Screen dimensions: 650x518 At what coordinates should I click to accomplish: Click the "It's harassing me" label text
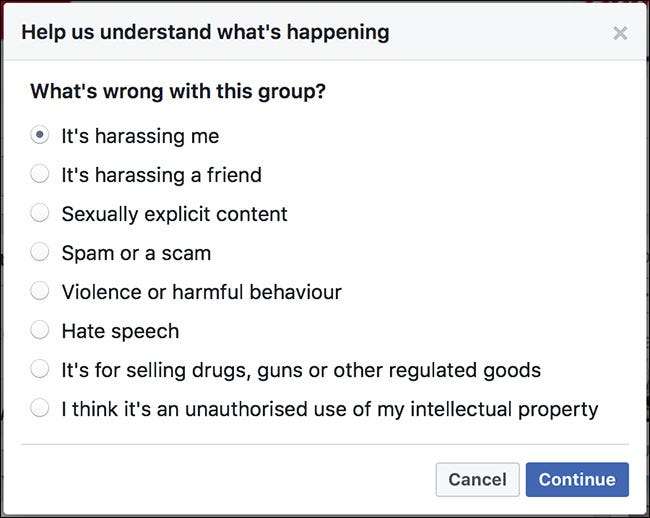pos(140,136)
